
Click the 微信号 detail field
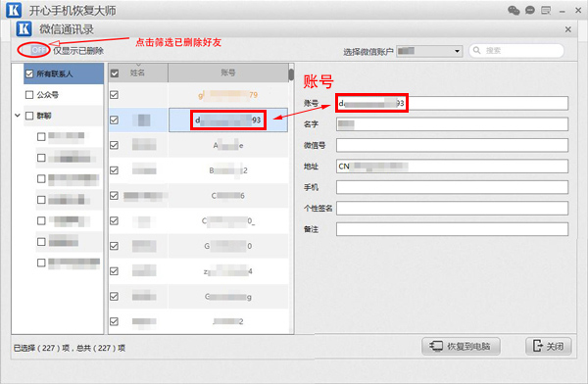(452, 145)
